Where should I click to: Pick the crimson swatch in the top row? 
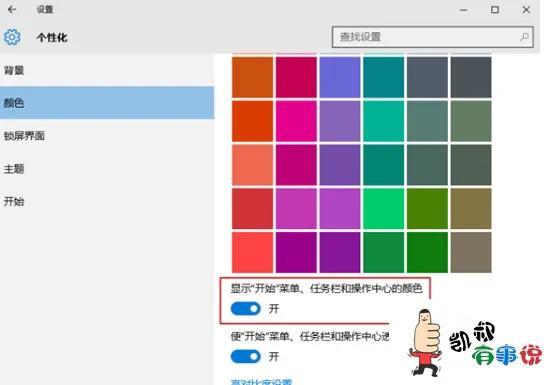click(x=296, y=77)
